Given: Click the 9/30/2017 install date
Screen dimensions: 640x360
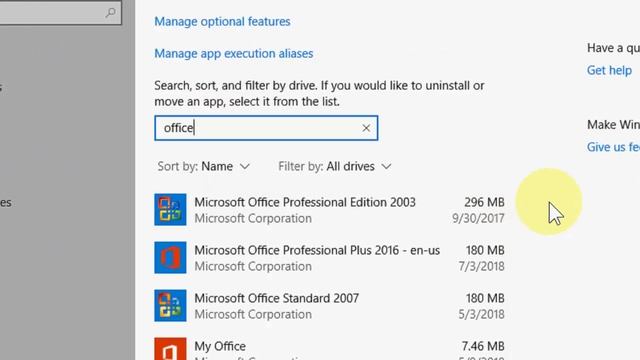Looking at the screenshot, I should tap(478, 218).
